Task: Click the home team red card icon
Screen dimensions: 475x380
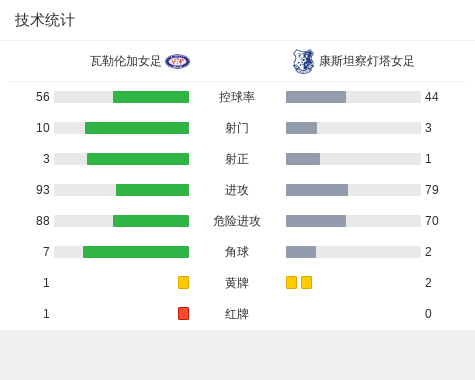Action: (x=183, y=313)
